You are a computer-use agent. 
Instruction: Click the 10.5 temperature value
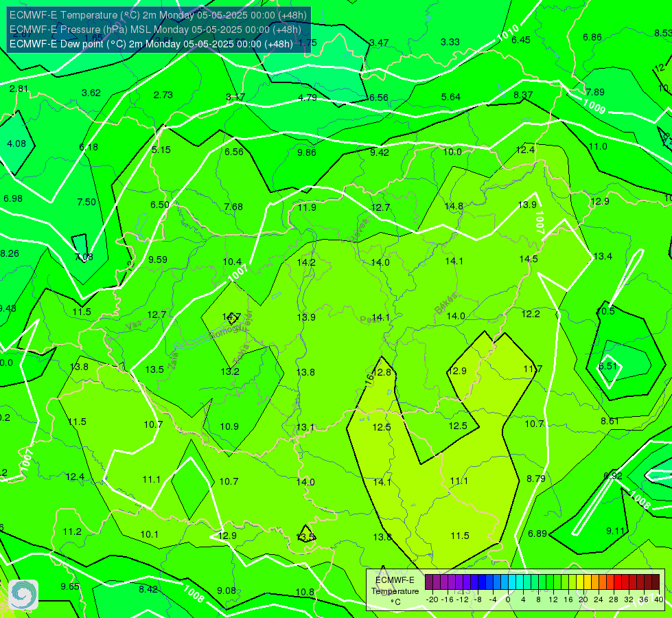click(x=606, y=311)
